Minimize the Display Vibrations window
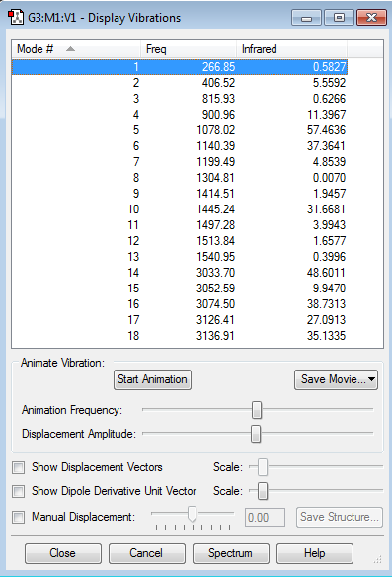This screenshot has height=577, width=392. 306,18
